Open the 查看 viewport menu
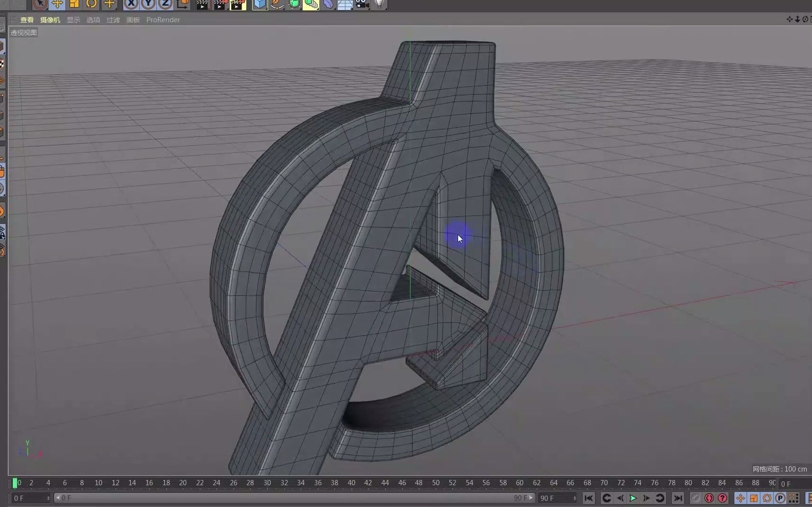Screen dimensions: 812x507 coord(27,20)
